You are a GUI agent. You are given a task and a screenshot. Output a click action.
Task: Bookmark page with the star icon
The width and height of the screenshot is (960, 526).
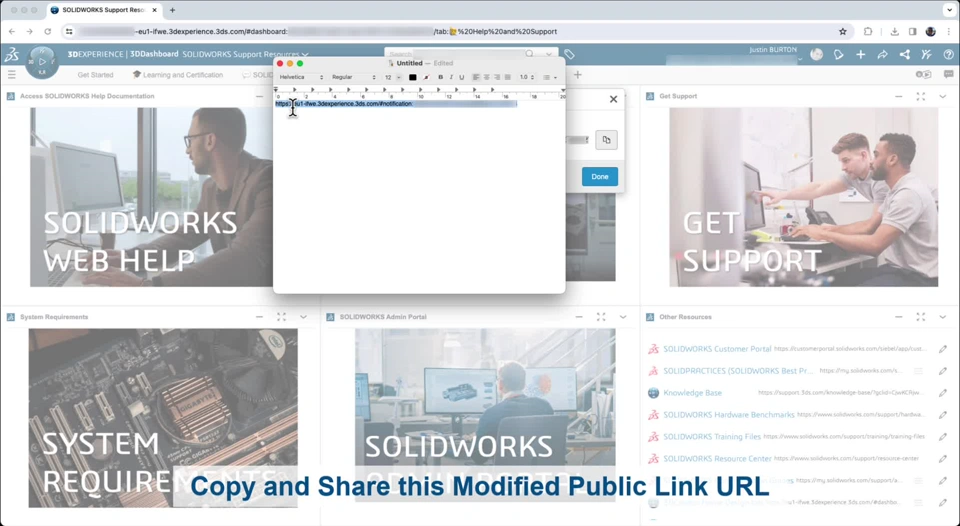pyautogui.click(x=842, y=31)
